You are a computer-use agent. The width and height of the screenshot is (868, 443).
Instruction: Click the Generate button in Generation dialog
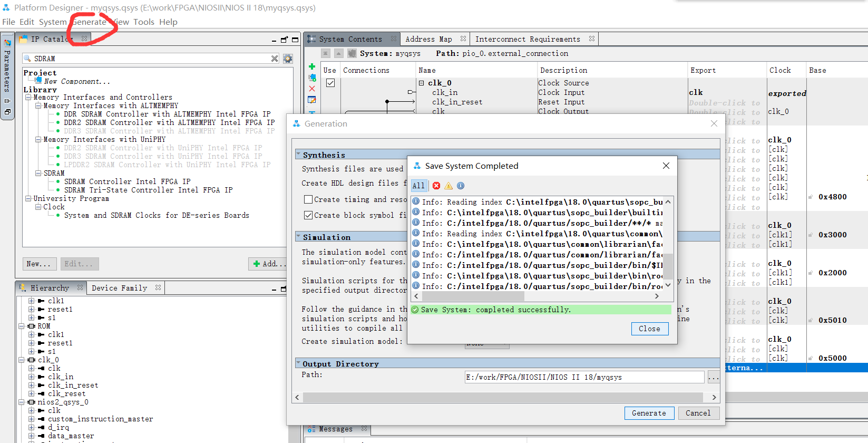click(x=649, y=413)
